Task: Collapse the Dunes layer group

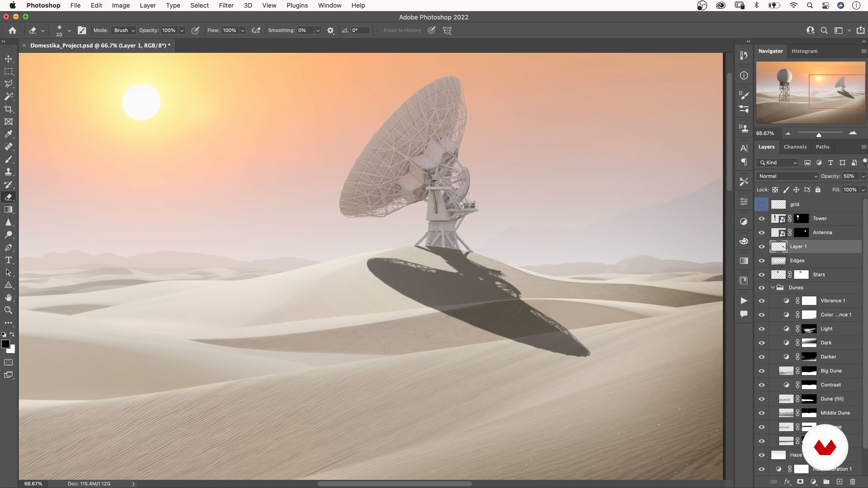Action: point(773,288)
